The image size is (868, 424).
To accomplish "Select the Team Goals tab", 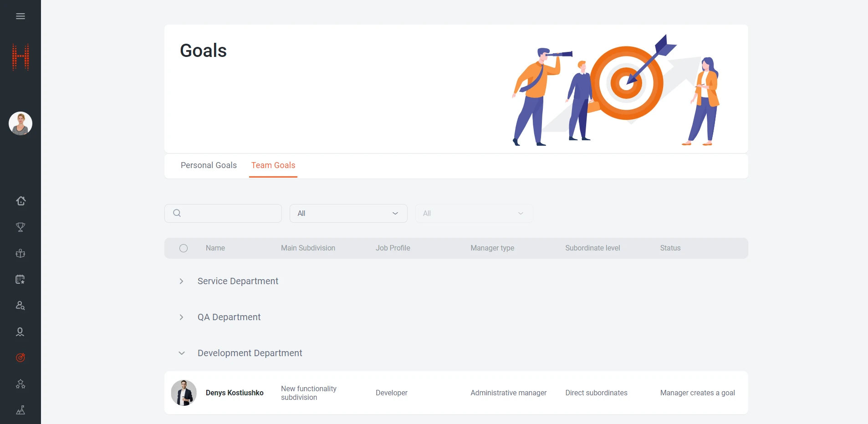I will click(x=273, y=165).
